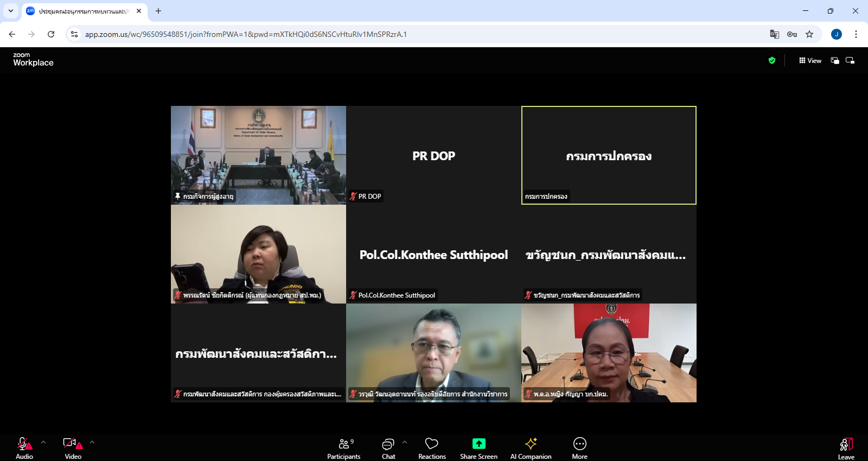Open the Participants panel
Viewport: 868px width, 461px height.
[343, 448]
